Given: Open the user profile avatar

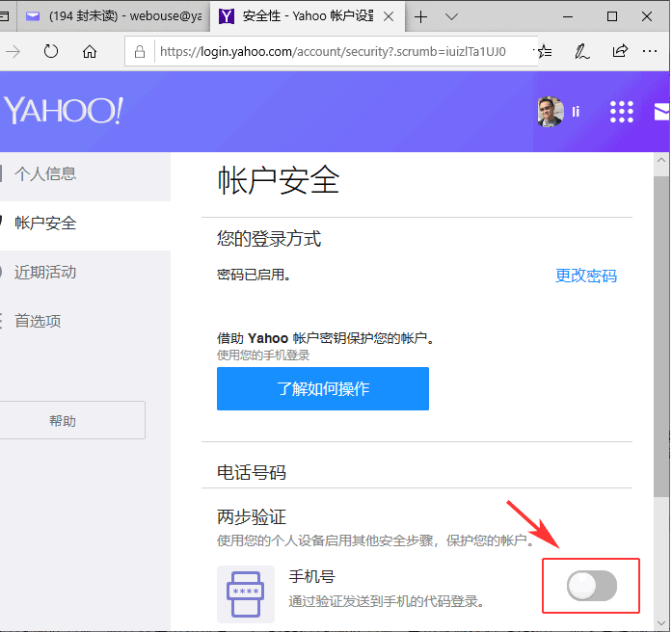Looking at the screenshot, I should [551, 112].
